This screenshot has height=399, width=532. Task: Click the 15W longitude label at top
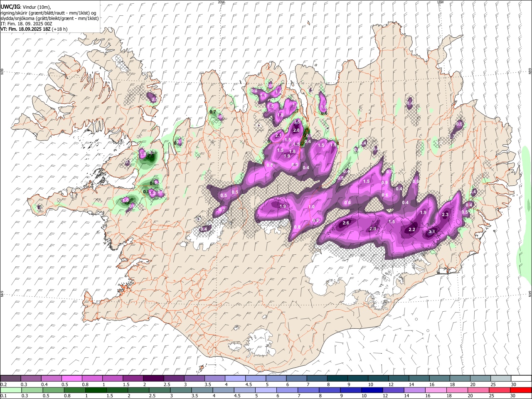click(x=440, y=2)
